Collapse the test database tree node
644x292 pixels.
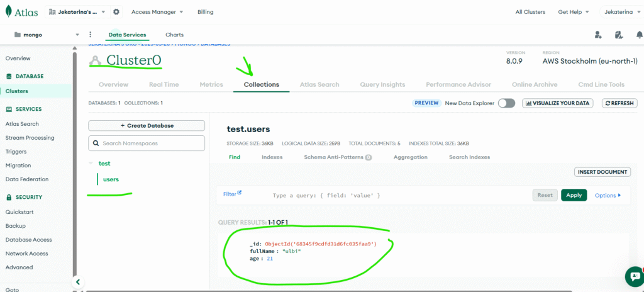point(91,163)
